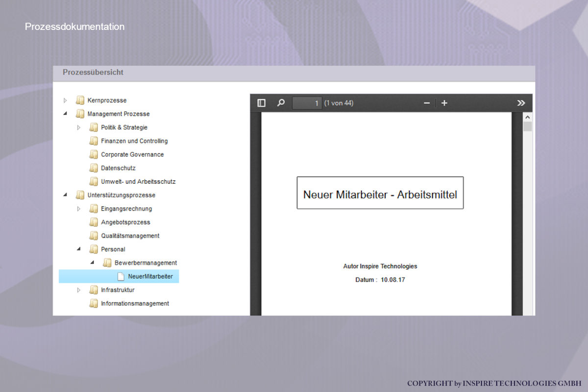The width and height of the screenshot is (588, 392).
Task: Click the Personal folder icon
Action: (x=94, y=249)
